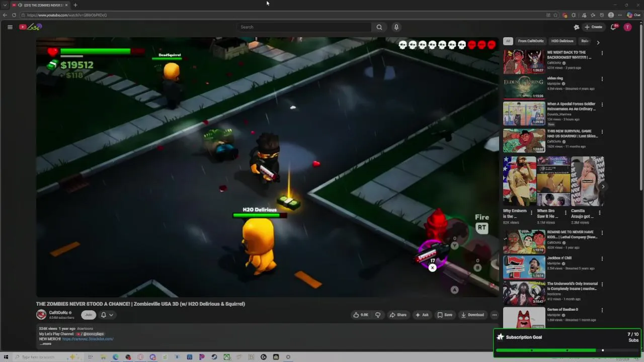Click the Subscription Goal progress bar
Screen dimensions: 644x362
tap(567, 350)
